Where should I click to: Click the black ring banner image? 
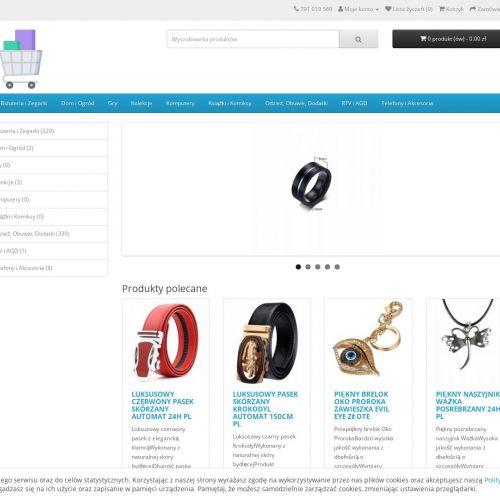(x=311, y=184)
